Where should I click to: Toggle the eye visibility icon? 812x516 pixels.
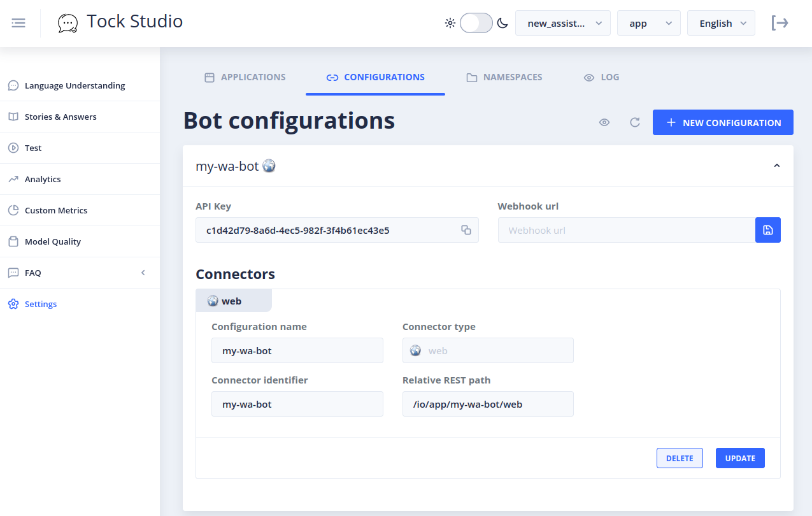click(x=604, y=122)
